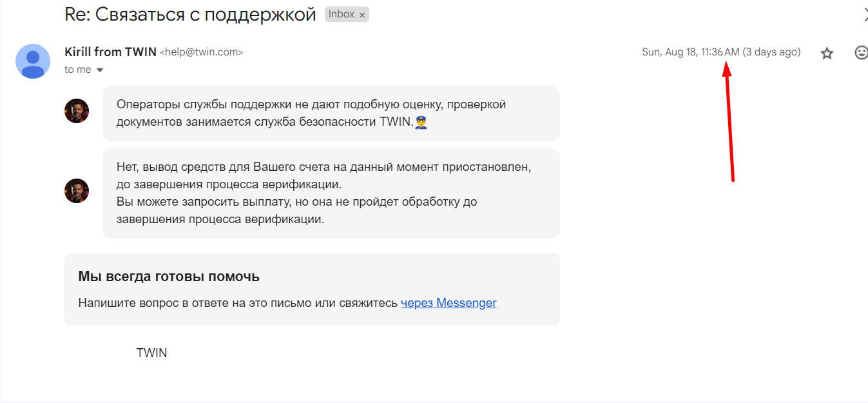Add an emoji reaction to the email

[861, 53]
